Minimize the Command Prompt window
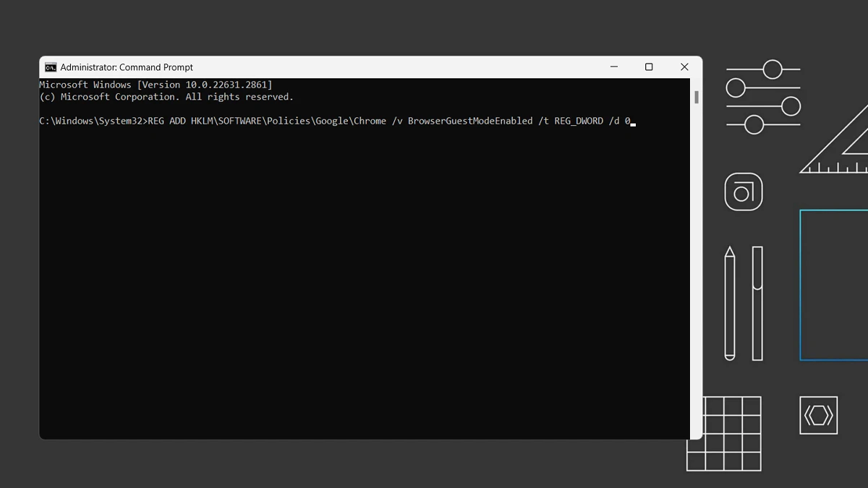Image resolution: width=868 pixels, height=488 pixels. pyautogui.click(x=614, y=67)
